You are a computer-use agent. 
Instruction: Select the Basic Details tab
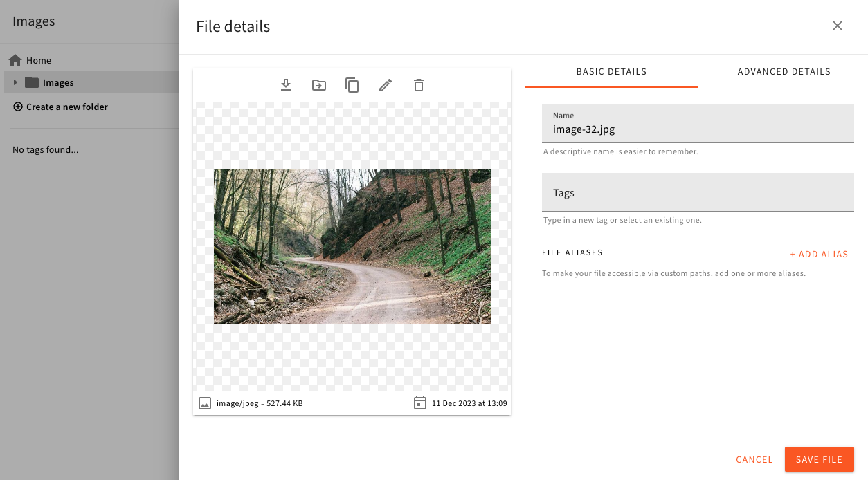point(611,72)
